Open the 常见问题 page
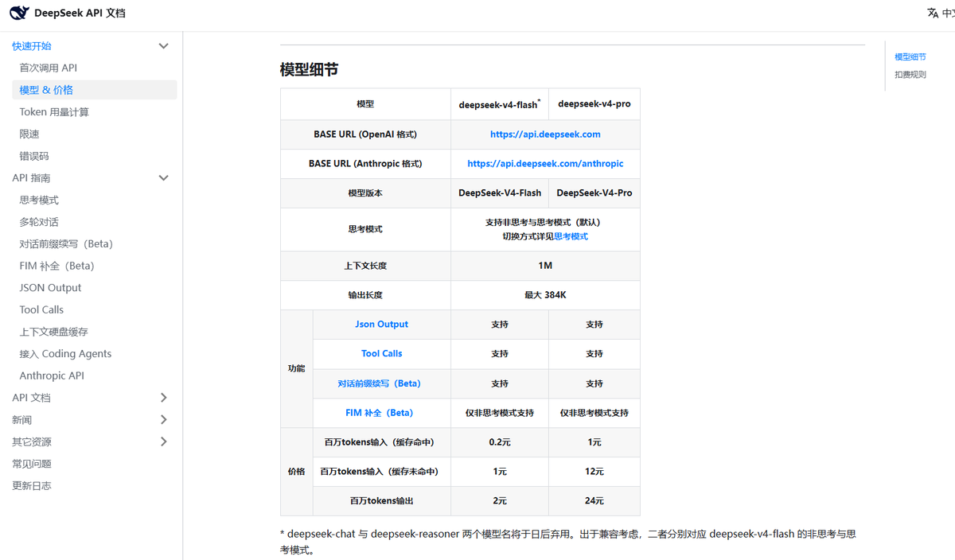The width and height of the screenshot is (955, 560). (x=32, y=464)
